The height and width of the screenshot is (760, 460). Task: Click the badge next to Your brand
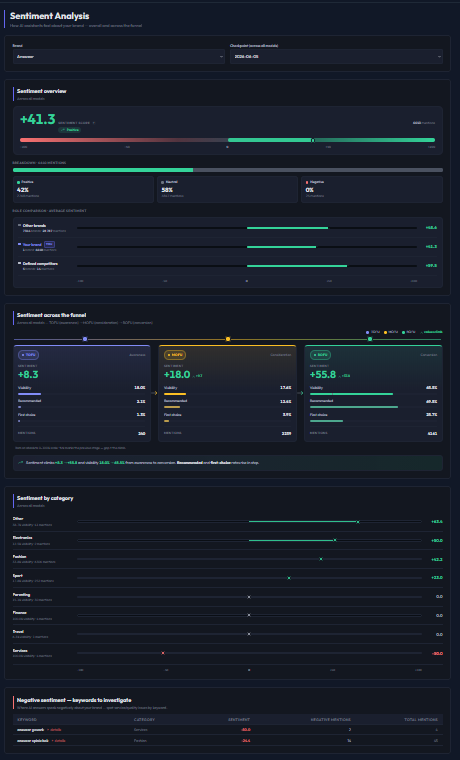[x=49, y=244]
